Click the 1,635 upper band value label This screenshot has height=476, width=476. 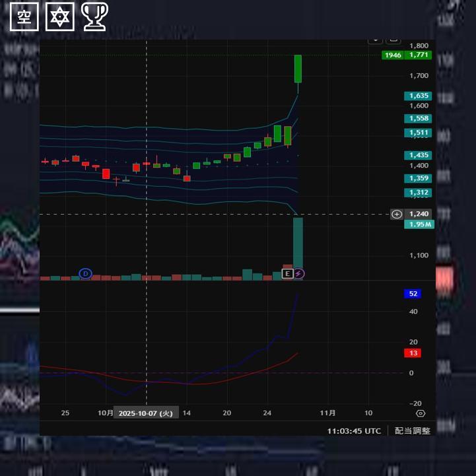419,96
